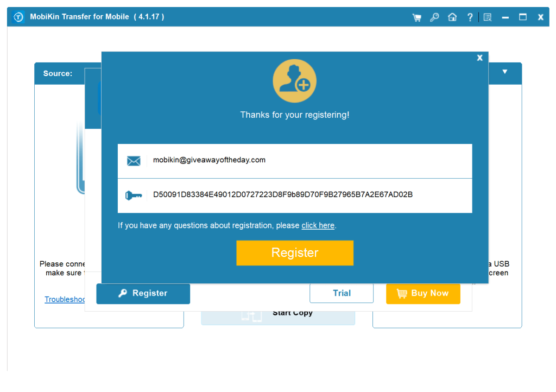Click the shopping cart icon in title bar
Image resolution: width=556 pixels, height=392 pixels.
tap(416, 17)
